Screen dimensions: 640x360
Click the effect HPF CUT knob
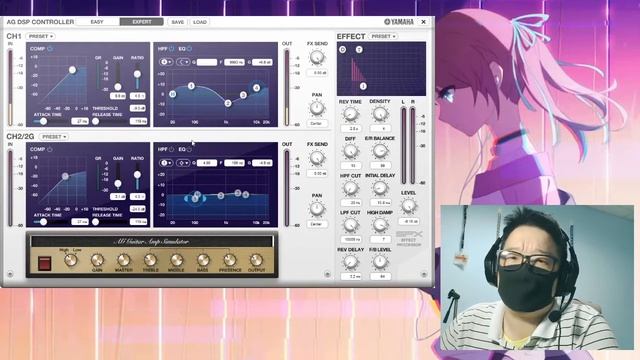tap(350, 189)
